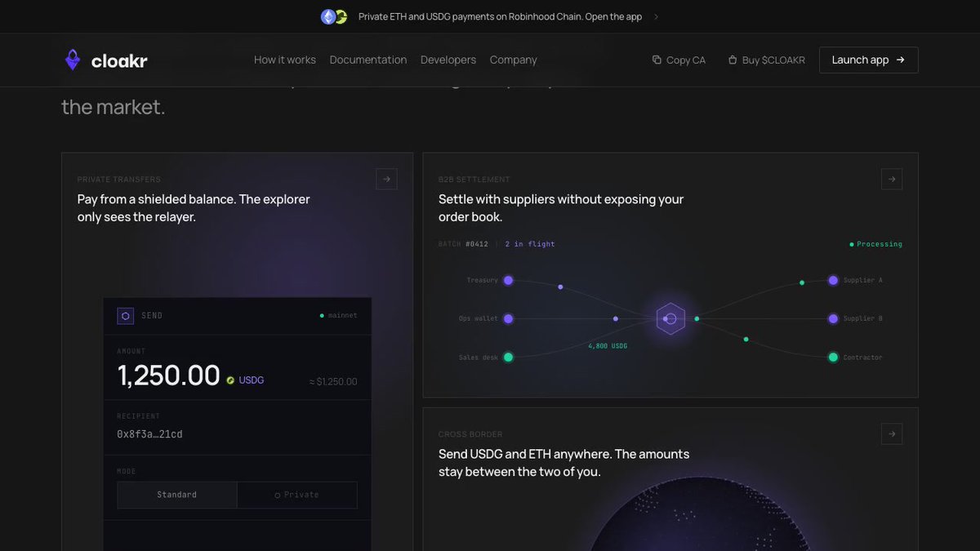Switch the send mode to Standard

[177, 495]
